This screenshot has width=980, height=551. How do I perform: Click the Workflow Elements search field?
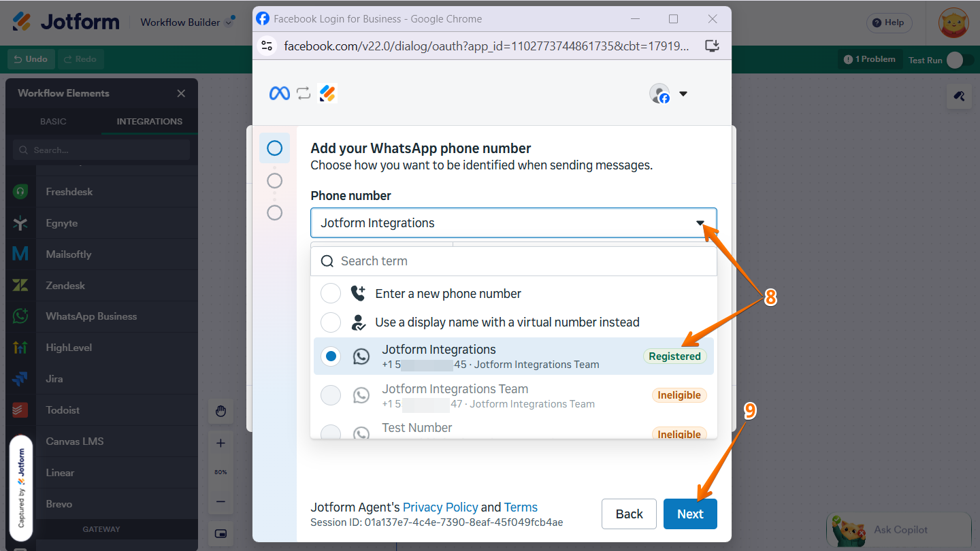tap(101, 150)
